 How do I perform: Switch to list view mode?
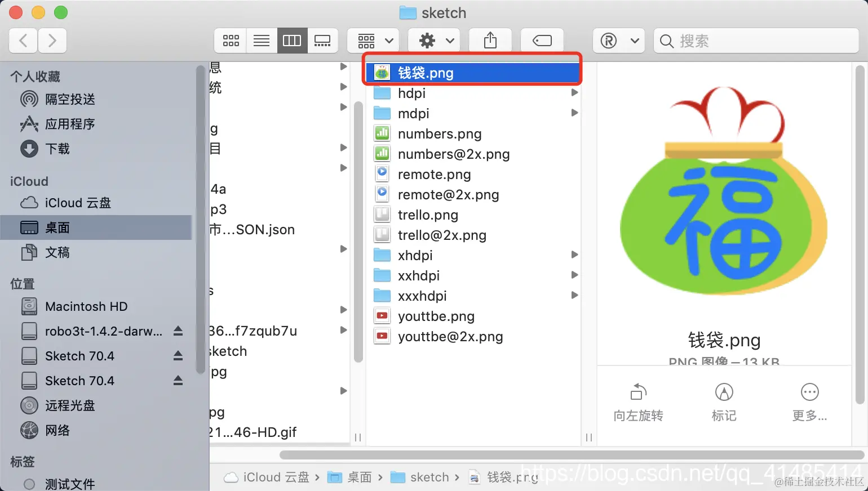pos(262,41)
